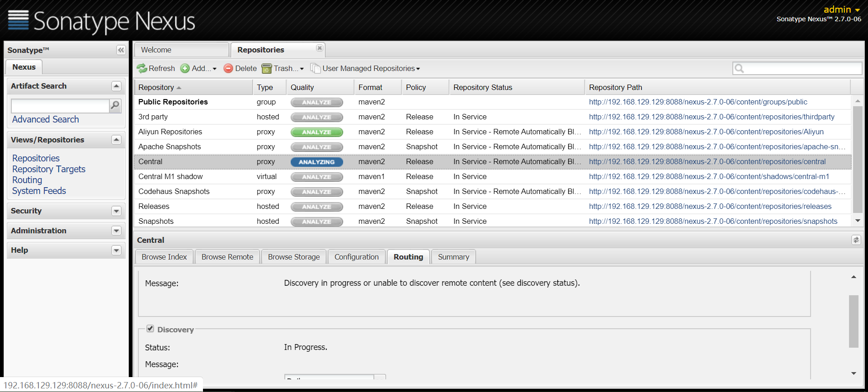
Task: Open the Trash dropdown menu
Action: coord(283,68)
